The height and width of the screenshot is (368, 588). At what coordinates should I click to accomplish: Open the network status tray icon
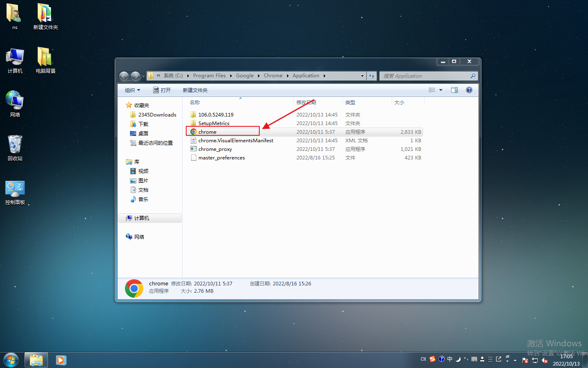[535, 360]
